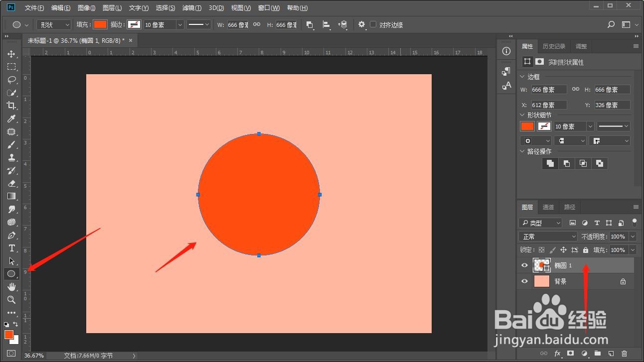This screenshot has height=362, width=644.
Task: Enable the Align Edges checkbox
Action: point(373,24)
